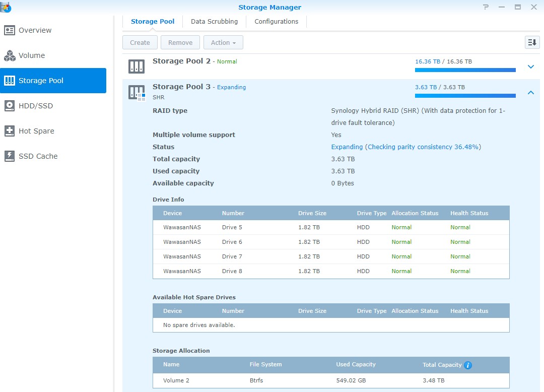Click the Create button

coord(140,42)
